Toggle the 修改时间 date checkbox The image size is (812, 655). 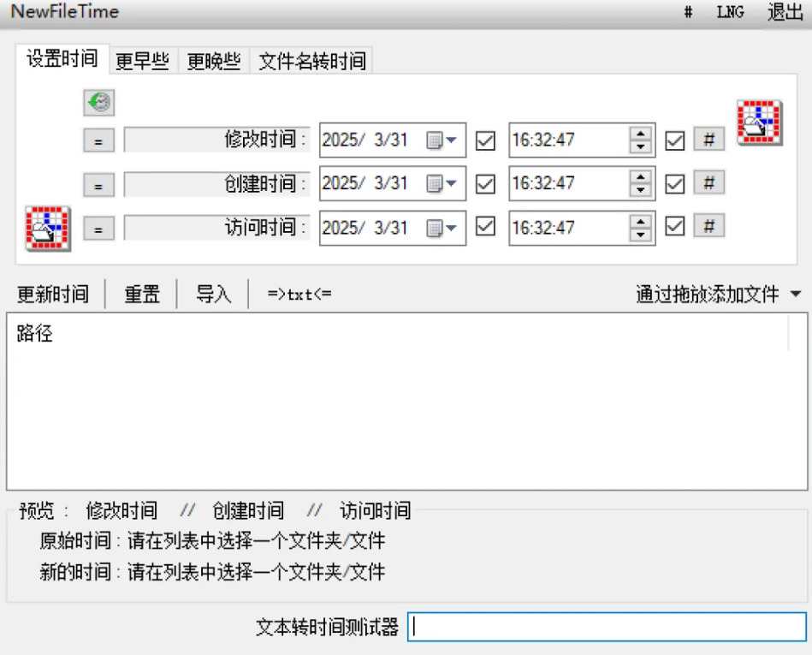pos(485,140)
